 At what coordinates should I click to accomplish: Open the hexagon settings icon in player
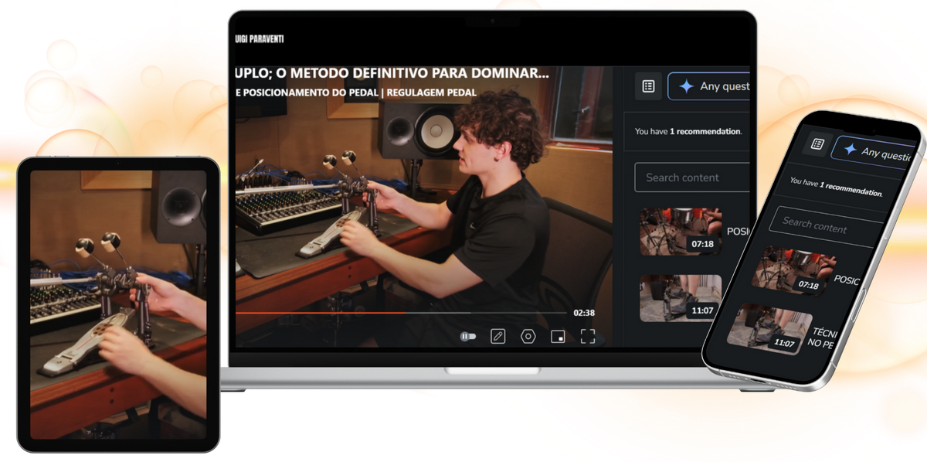(x=528, y=336)
